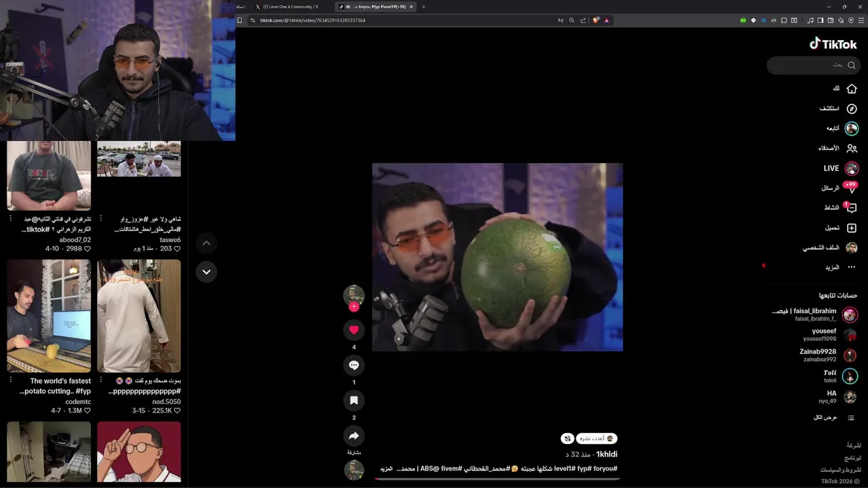868x488 pixels.
Task: Open the cartoon glasses man thumbnail
Action: coord(139,451)
